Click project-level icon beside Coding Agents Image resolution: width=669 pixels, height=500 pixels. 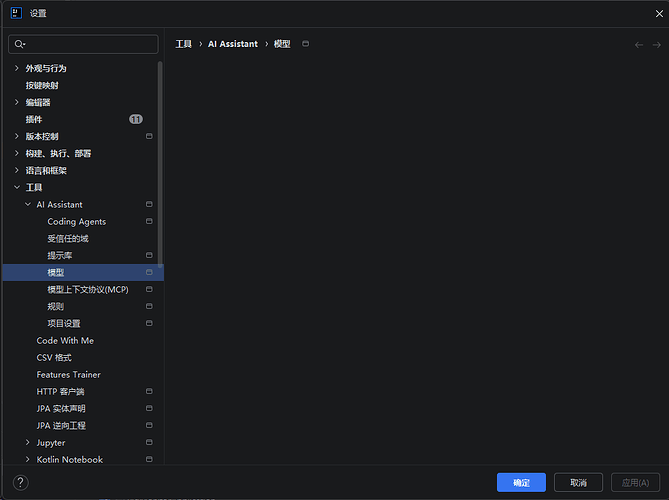[149, 221]
